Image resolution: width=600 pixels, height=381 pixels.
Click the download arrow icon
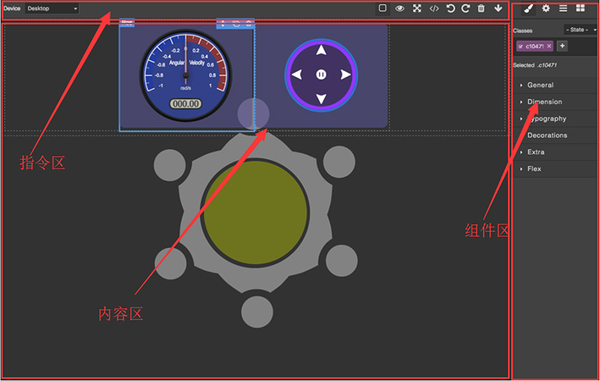(498, 8)
